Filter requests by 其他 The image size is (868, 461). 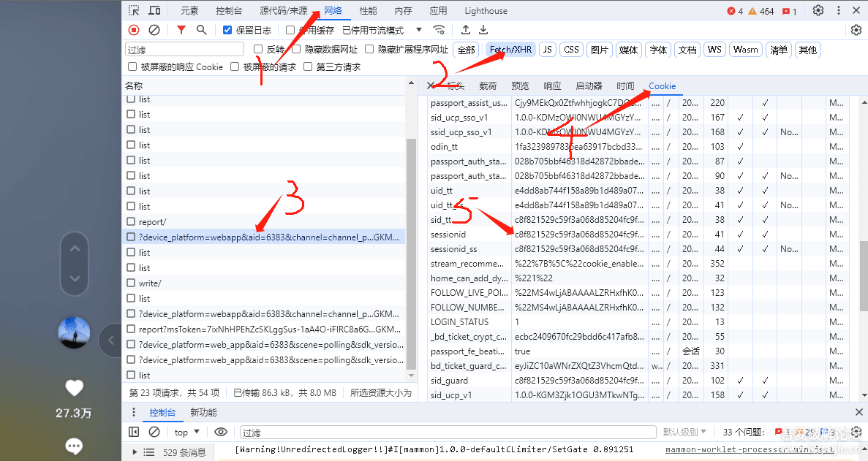[807, 50]
